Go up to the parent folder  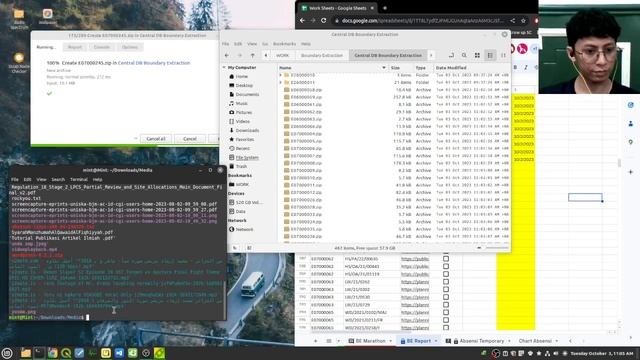(253, 56)
